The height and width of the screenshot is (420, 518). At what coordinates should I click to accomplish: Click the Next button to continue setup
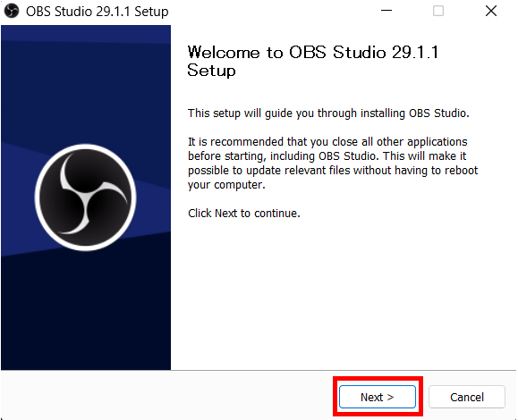378,397
